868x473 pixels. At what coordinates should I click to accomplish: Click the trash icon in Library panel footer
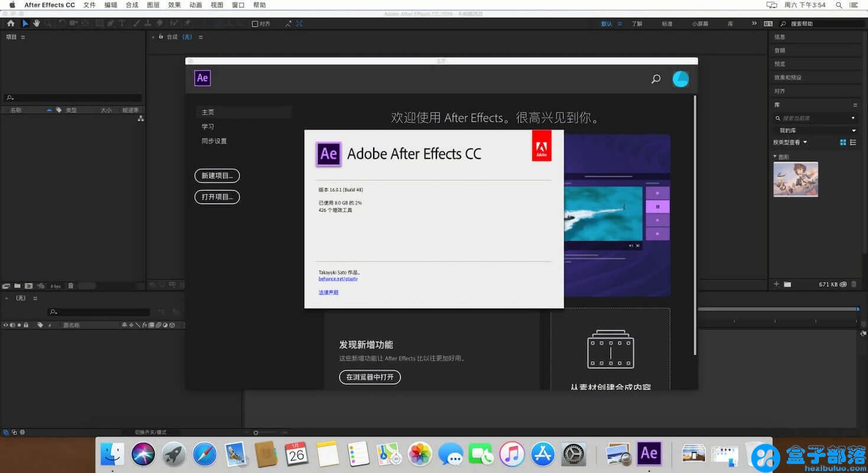coord(853,284)
